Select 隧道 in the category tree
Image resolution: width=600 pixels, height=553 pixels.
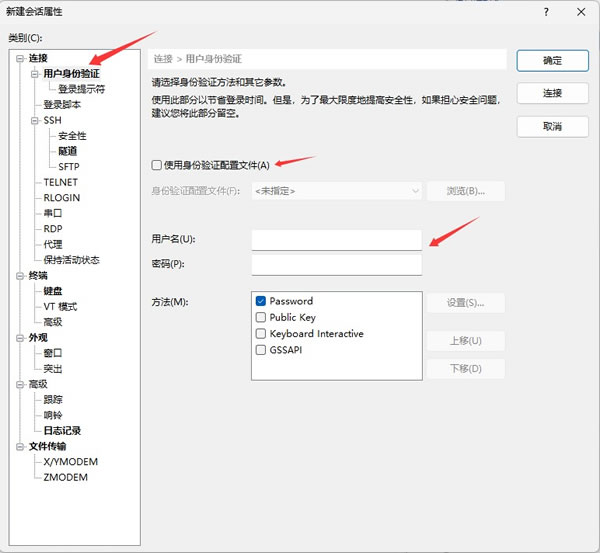tap(68, 151)
